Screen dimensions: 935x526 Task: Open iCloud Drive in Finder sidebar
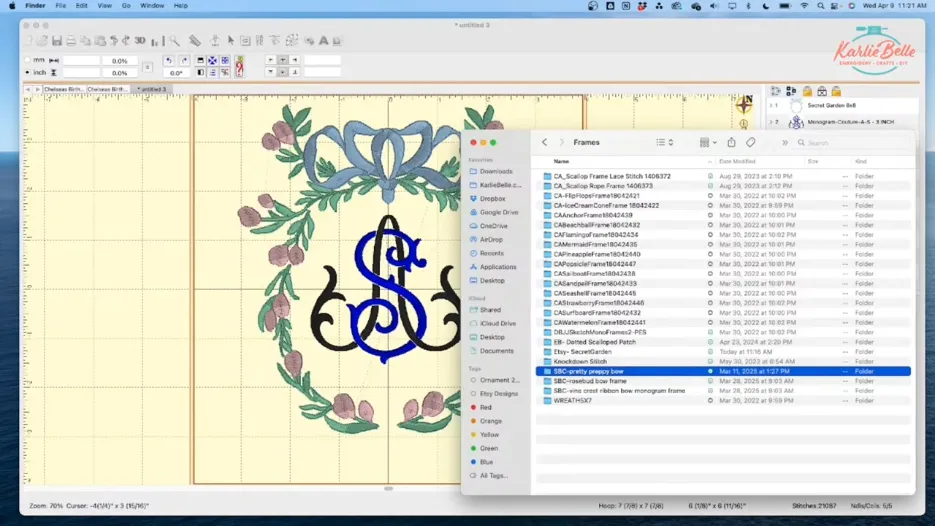(498, 323)
